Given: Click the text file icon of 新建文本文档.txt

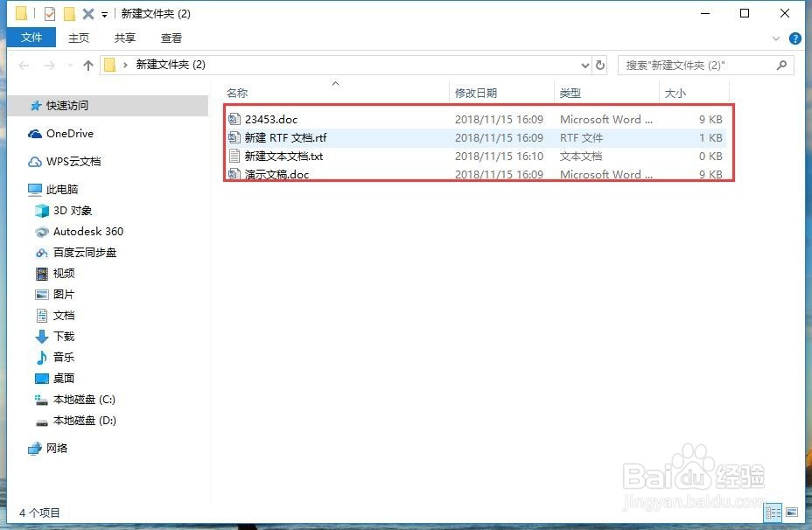Looking at the screenshot, I should click(234, 156).
